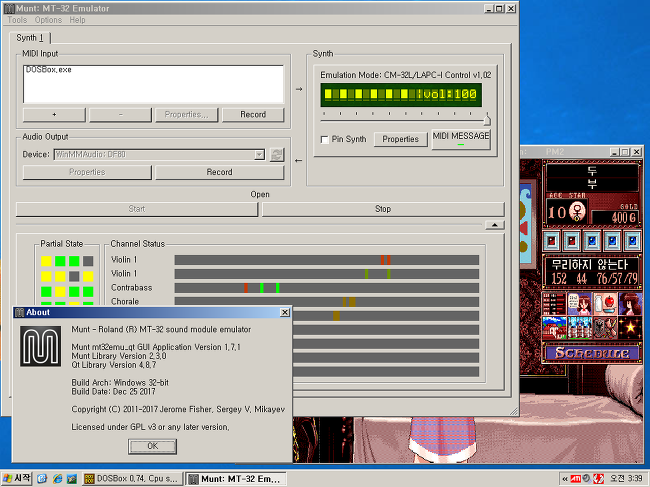
Task: Click the quick launch icon after Internet Explorer
Action: (x=72, y=479)
